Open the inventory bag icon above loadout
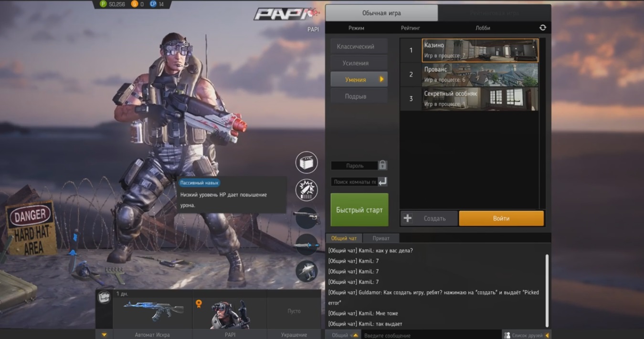 (104, 297)
